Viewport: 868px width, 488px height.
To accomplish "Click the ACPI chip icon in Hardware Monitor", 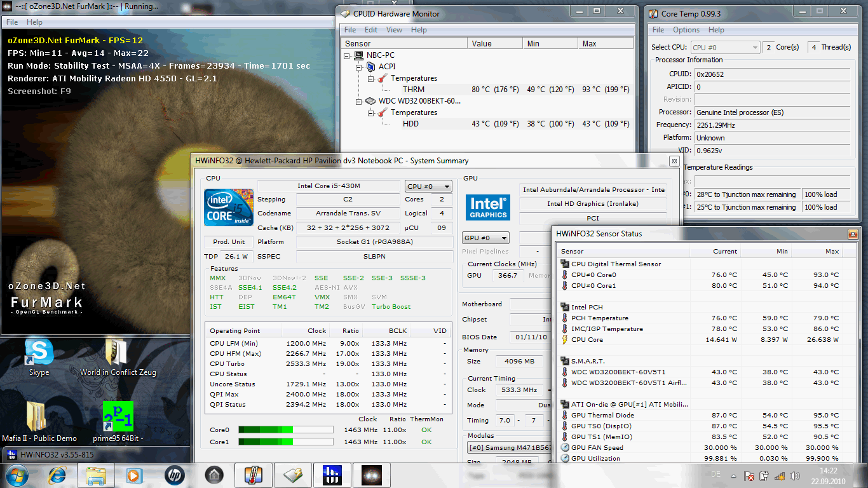I will coord(370,67).
